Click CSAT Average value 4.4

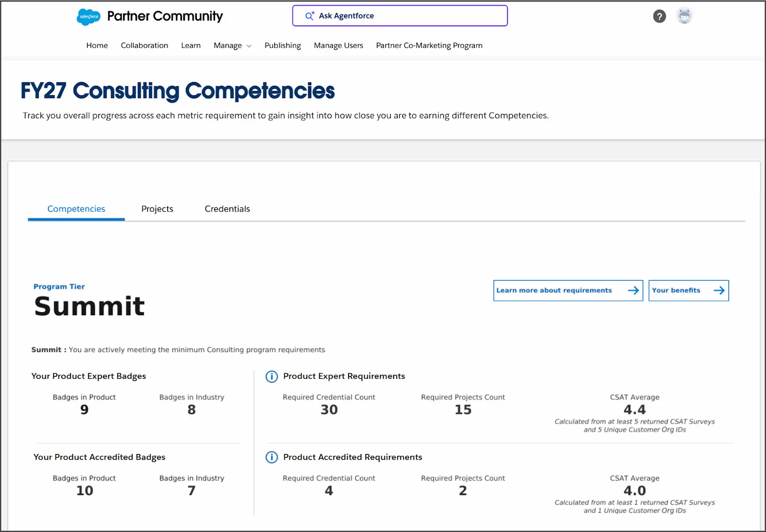coord(635,410)
